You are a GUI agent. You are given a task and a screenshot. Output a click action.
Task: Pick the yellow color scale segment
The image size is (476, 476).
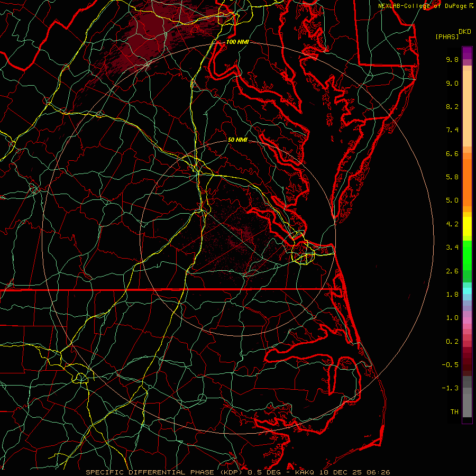click(467, 226)
